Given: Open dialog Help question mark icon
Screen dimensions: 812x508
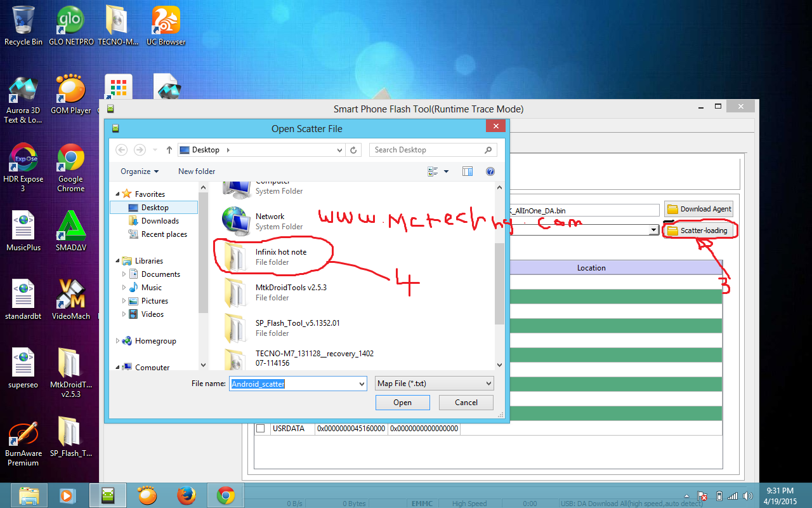Looking at the screenshot, I should (490, 171).
